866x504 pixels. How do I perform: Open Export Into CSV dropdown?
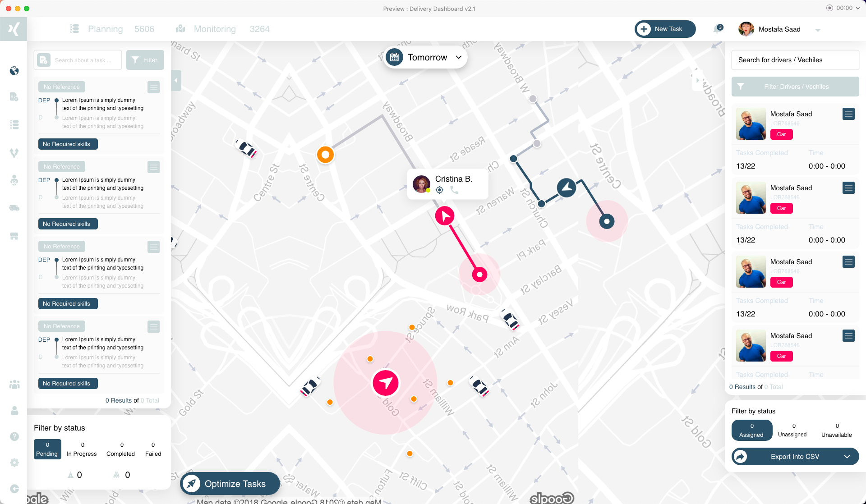click(x=847, y=457)
